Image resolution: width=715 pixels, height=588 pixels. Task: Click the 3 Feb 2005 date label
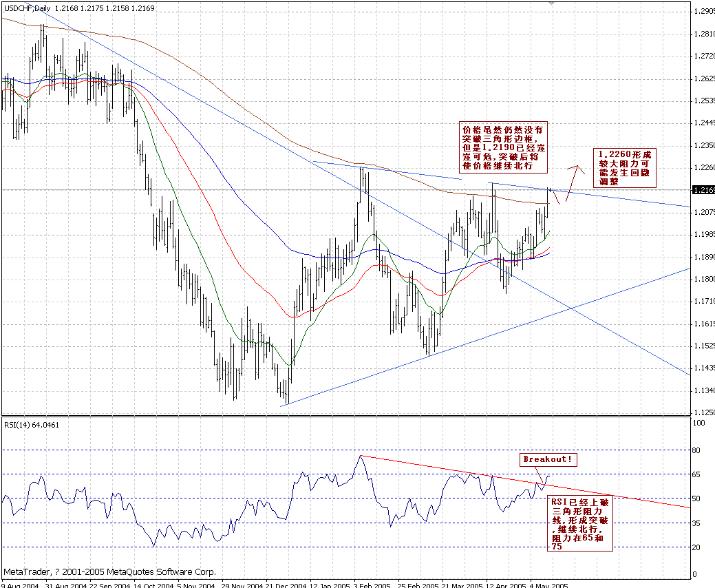point(372,585)
